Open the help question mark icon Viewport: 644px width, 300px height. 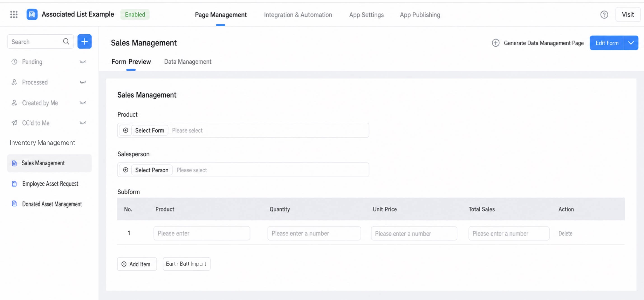[604, 15]
